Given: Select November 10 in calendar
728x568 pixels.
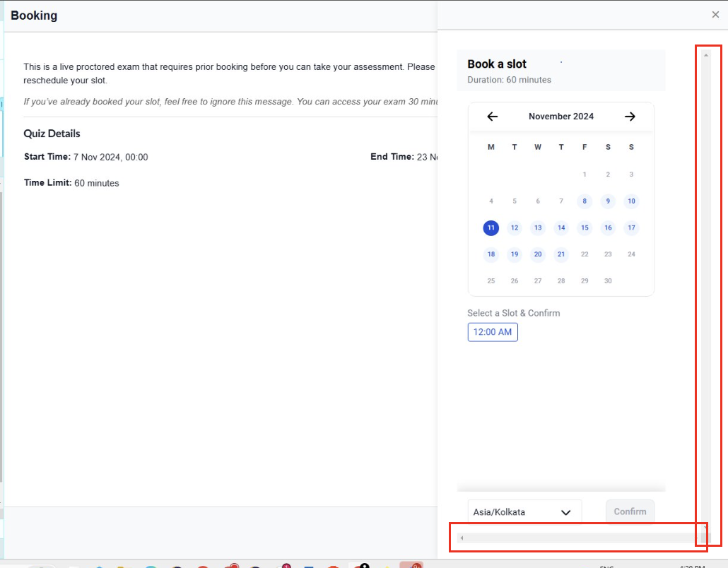Looking at the screenshot, I should coord(631,201).
